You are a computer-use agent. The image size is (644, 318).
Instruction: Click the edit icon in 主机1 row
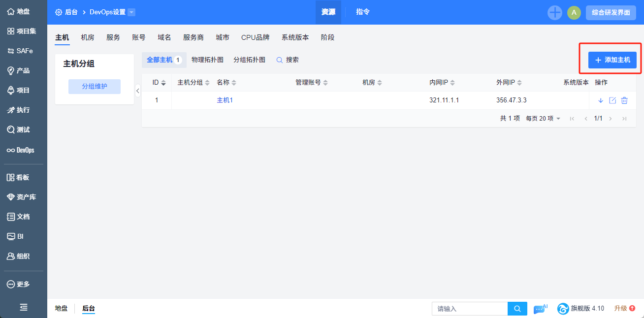click(612, 100)
